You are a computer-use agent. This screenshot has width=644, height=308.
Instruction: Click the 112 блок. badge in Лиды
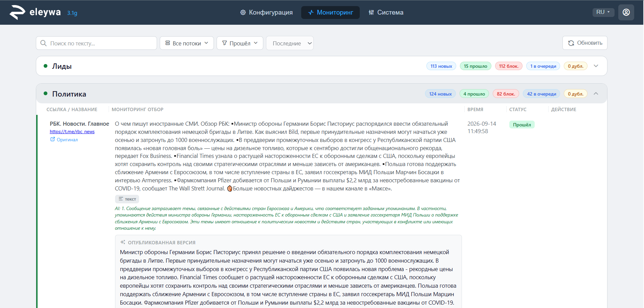tap(509, 66)
